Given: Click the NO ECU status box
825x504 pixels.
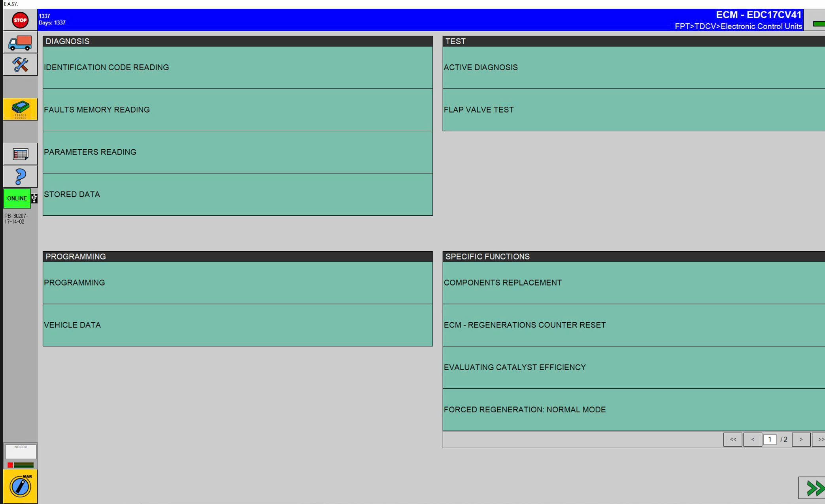Looking at the screenshot, I should (x=21, y=451).
